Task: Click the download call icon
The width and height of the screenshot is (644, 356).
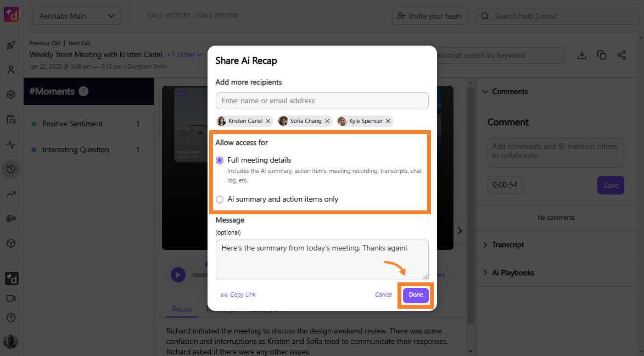Action: click(x=582, y=55)
